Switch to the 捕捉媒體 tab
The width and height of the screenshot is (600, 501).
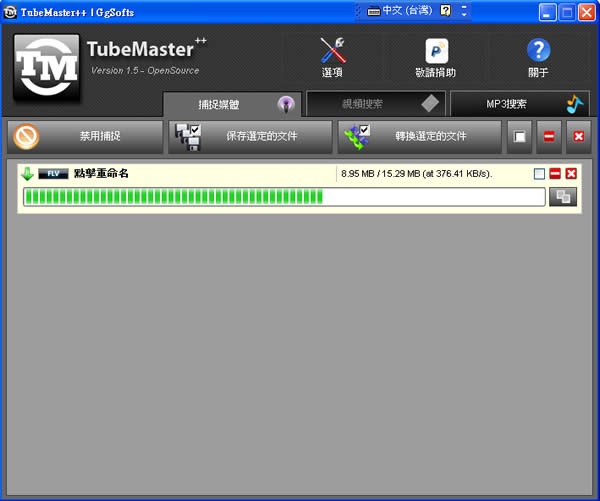point(232,104)
